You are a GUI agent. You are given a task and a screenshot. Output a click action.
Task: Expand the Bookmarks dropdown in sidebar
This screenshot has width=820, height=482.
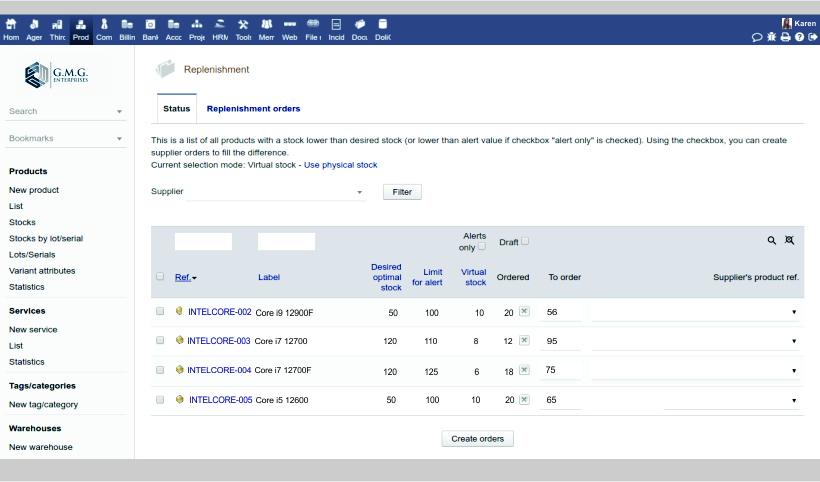[66, 138]
